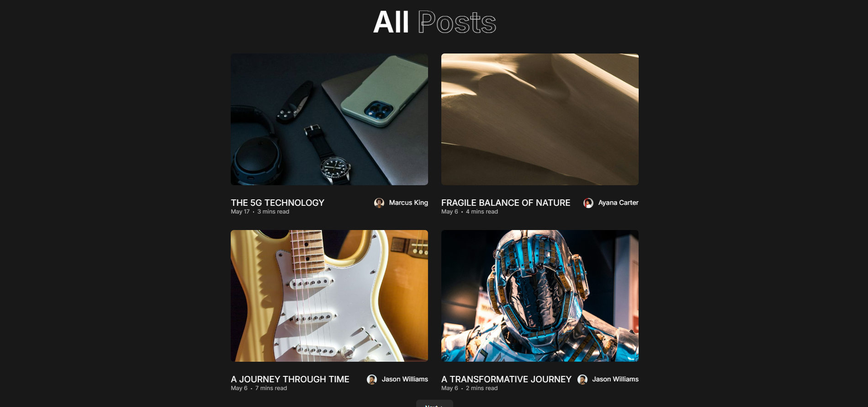Click the Marcus King author name
Screen dimensions: 868x407
pos(408,203)
